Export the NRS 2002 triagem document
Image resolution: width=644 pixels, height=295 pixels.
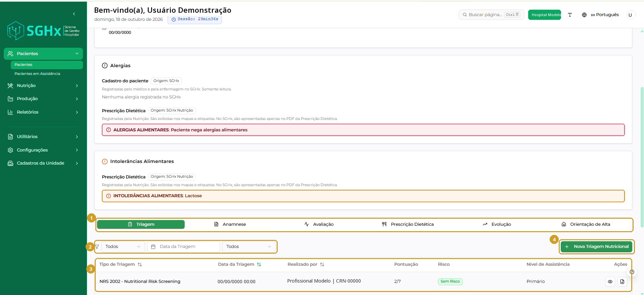point(622,282)
